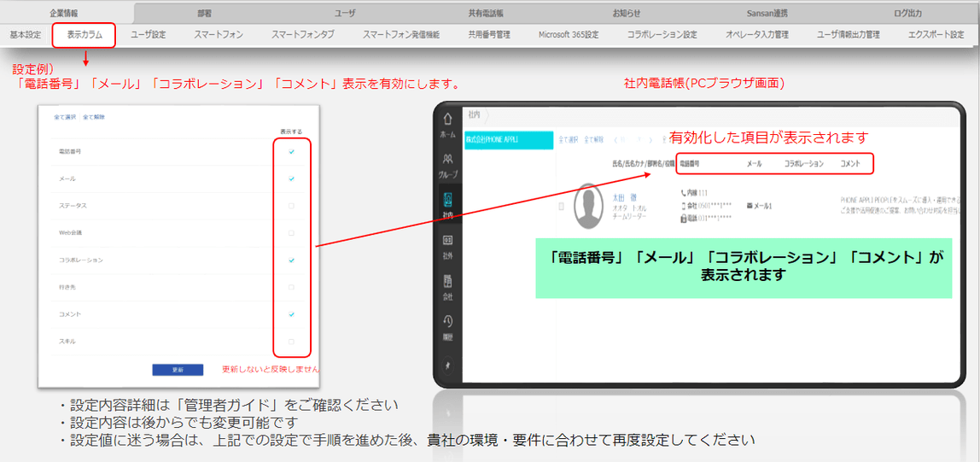Click the メール column header in phonebook

[x=754, y=164]
